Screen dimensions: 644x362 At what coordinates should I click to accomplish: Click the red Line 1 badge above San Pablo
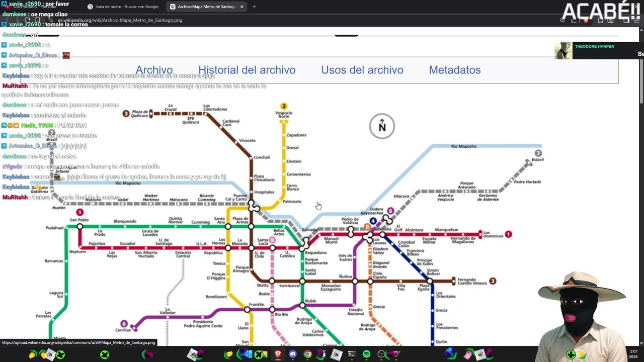(x=79, y=213)
